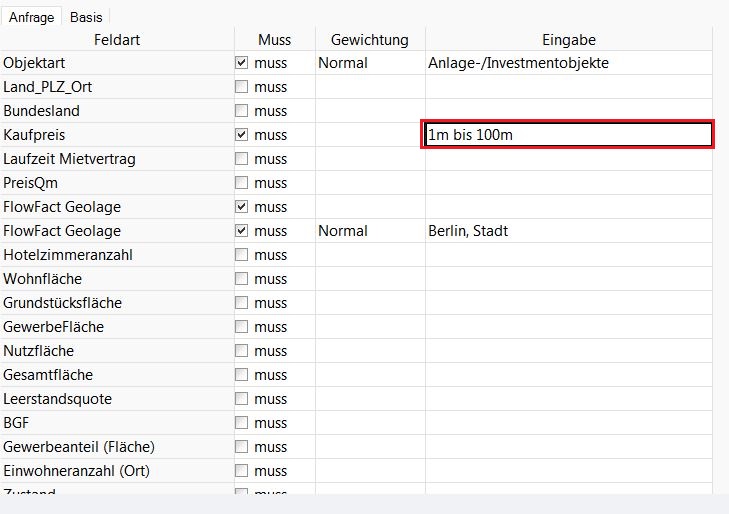Check muss for Laufzeit Mietvertrag
This screenshot has width=729, height=514.
[241, 159]
